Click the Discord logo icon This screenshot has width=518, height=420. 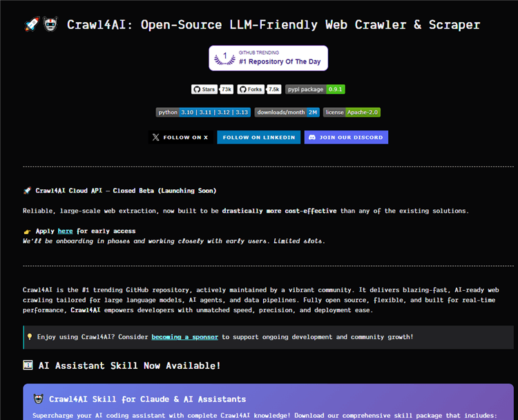312,137
